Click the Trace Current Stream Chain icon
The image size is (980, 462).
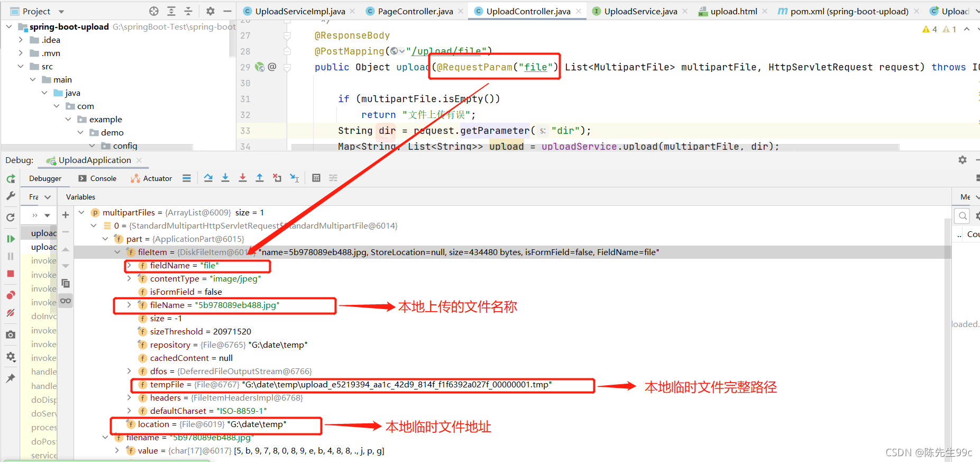(x=333, y=178)
